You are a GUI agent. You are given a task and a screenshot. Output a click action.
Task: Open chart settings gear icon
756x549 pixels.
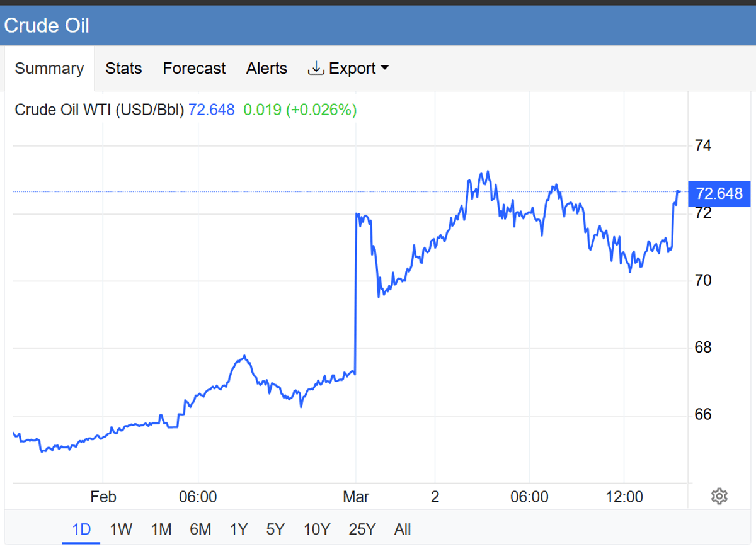tap(719, 496)
